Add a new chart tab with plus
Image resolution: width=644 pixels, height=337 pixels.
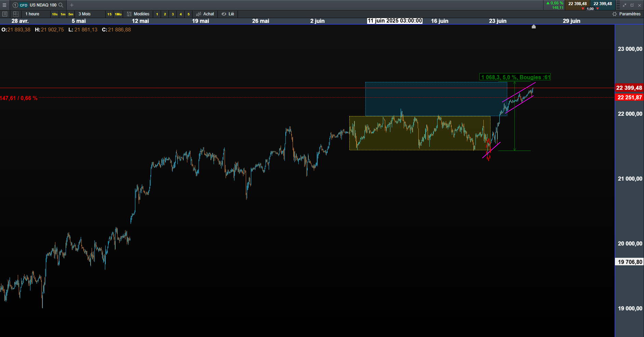click(72, 5)
